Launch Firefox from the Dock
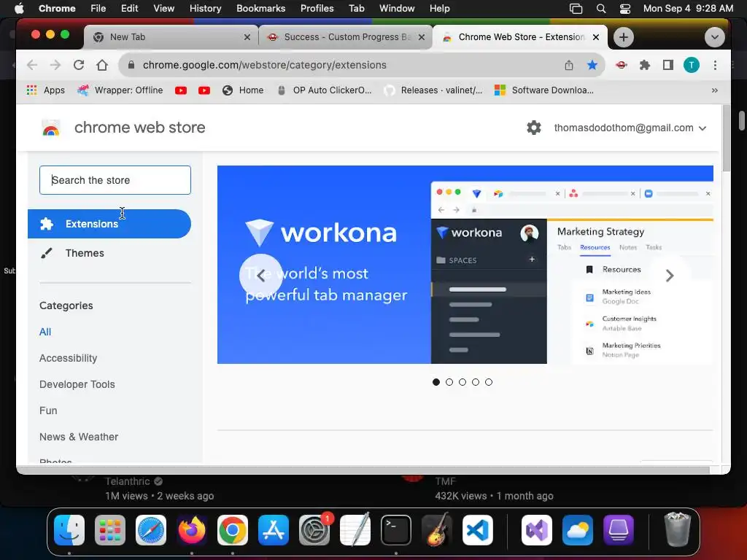747x560 pixels. point(192,529)
